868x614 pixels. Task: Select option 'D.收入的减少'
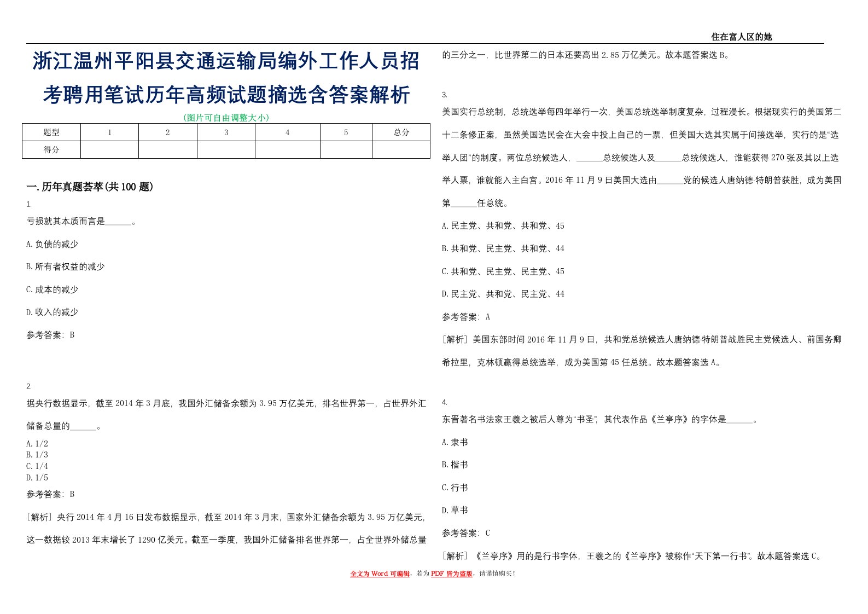[53, 312]
